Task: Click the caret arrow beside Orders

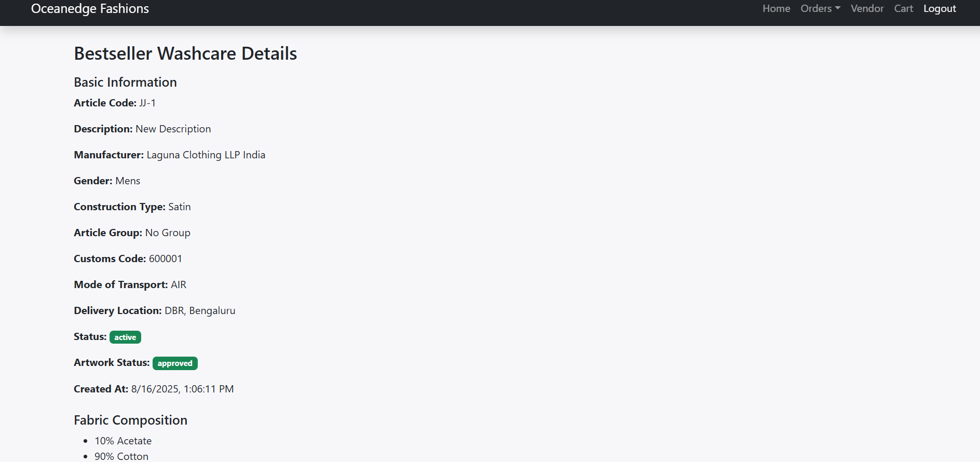Action: pyautogui.click(x=838, y=8)
